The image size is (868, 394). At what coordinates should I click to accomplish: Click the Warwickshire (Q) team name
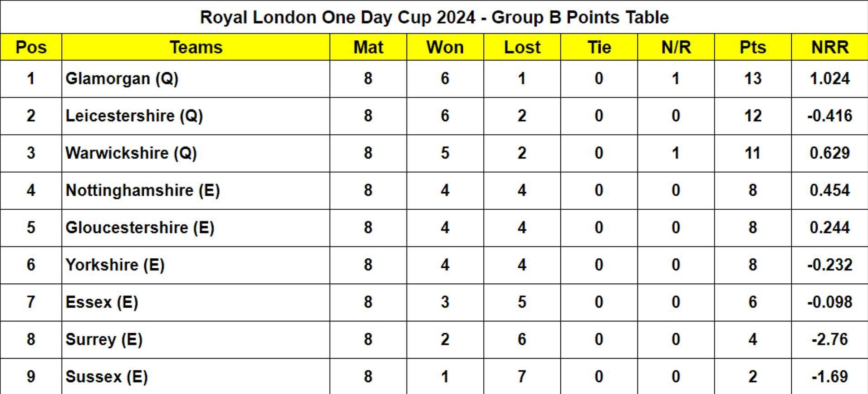(131, 153)
